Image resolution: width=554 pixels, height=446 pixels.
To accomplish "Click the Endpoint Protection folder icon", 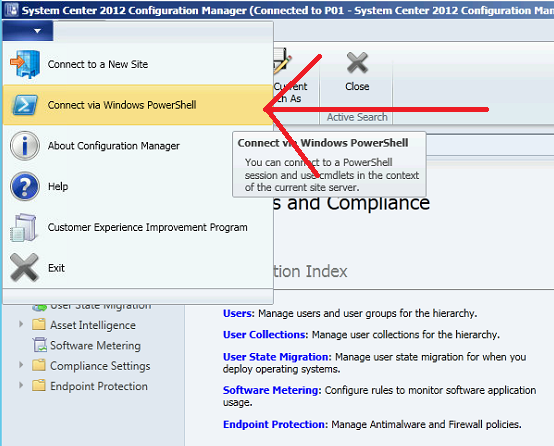I will coord(39,385).
